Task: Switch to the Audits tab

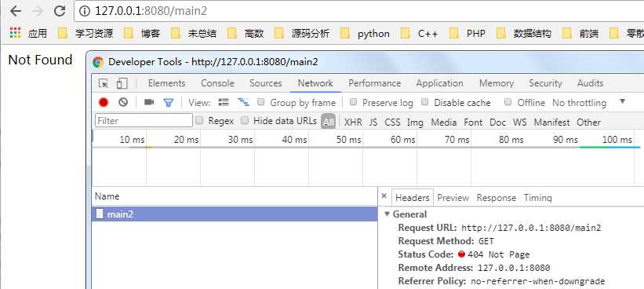Action: (x=590, y=83)
